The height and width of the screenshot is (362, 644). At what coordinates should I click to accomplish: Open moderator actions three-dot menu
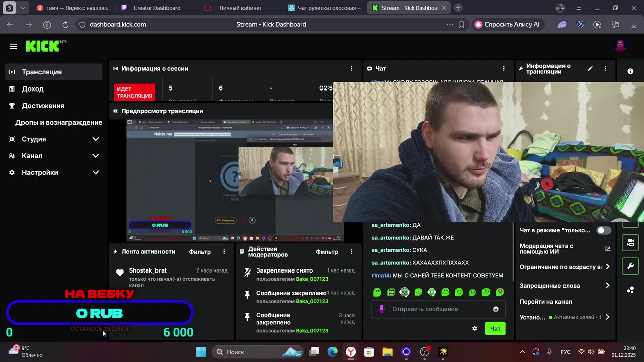pyautogui.click(x=352, y=252)
